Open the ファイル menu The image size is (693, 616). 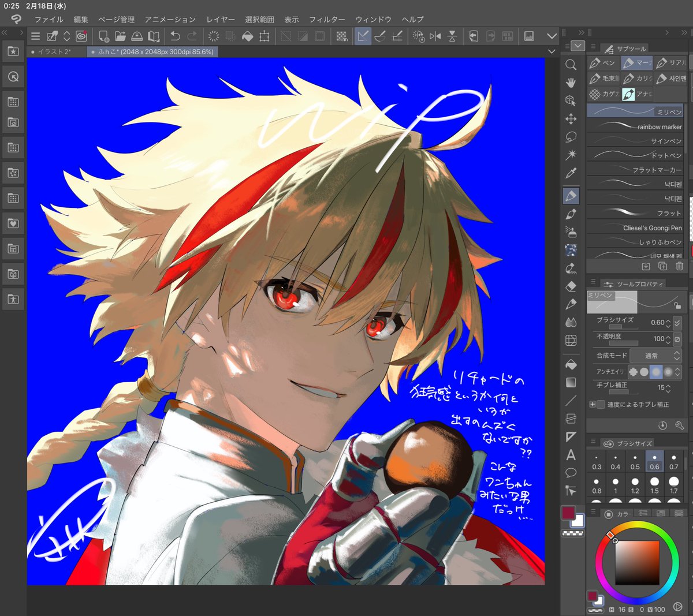pos(49,19)
